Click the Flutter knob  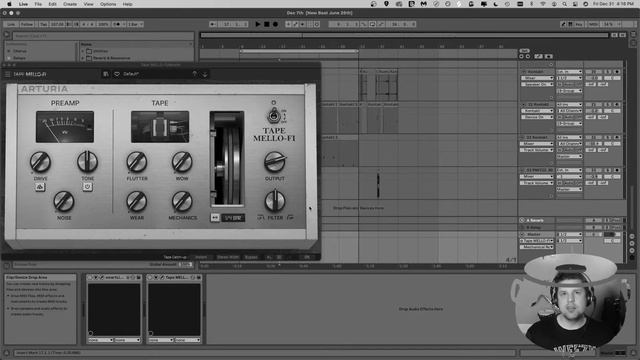(137, 162)
